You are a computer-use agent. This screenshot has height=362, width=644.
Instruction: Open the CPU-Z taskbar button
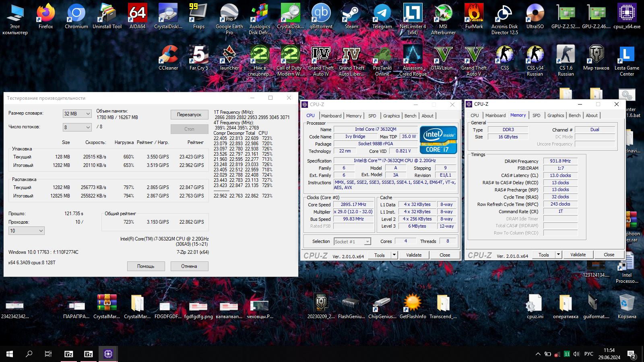[x=108, y=354]
